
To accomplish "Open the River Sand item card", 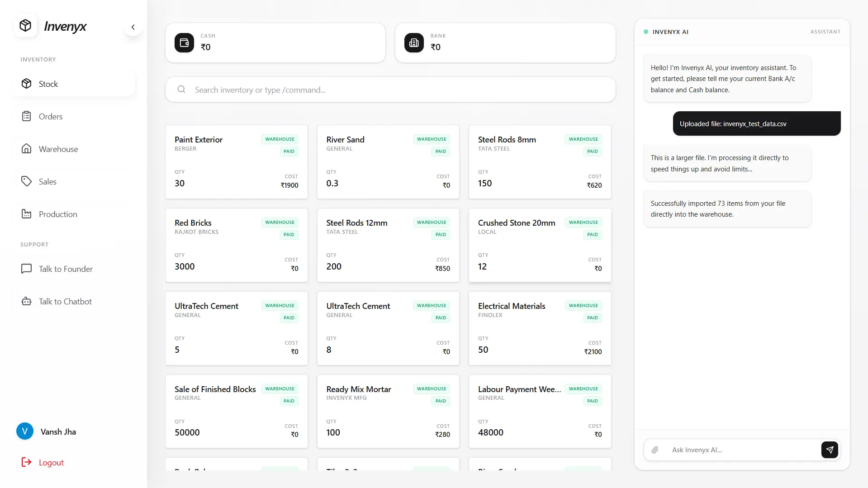I will coord(388,162).
